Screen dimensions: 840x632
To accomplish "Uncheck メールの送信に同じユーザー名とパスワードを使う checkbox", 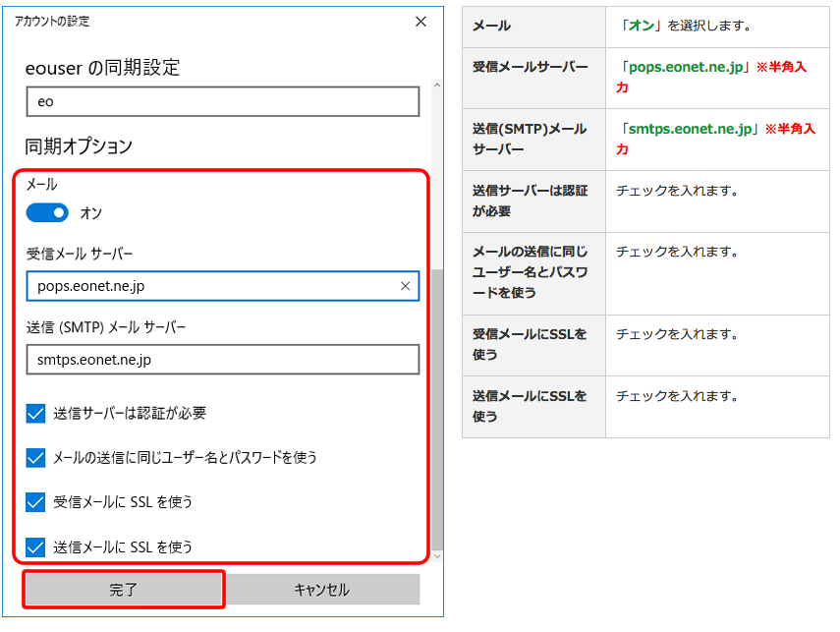I will (36, 457).
